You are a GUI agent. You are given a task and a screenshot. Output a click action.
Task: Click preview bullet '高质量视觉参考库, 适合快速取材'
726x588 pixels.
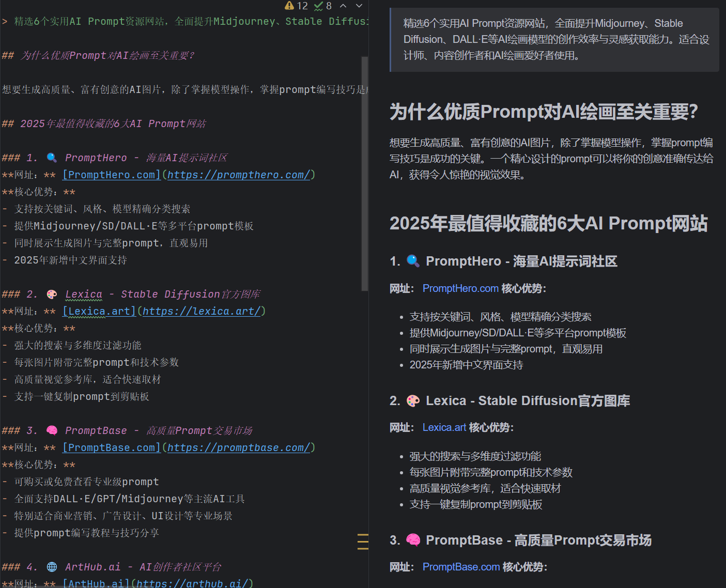coord(485,488)
